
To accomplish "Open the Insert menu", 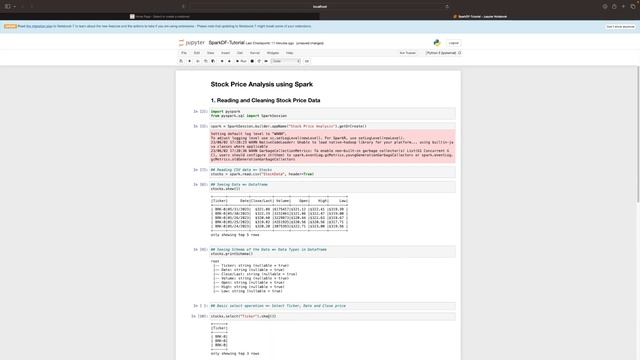I will (225, 53).
